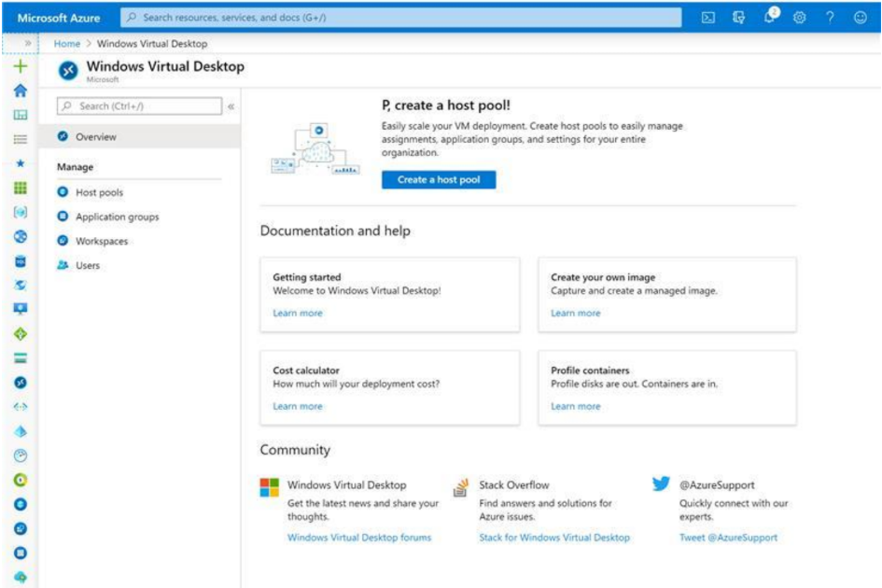Open the Dashboard icon in left sidebar
This screenshot has height=588, width=882.
click(20, 115)
